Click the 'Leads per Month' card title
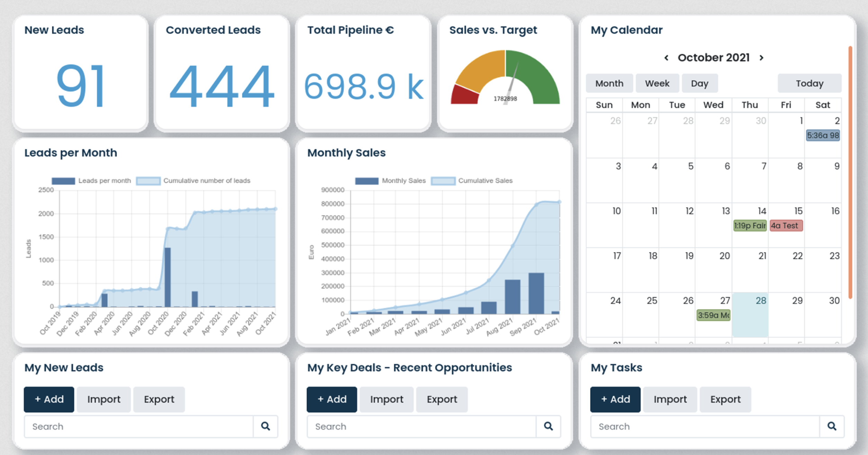The width and height of the screenshot is (868, 455). 71,153
